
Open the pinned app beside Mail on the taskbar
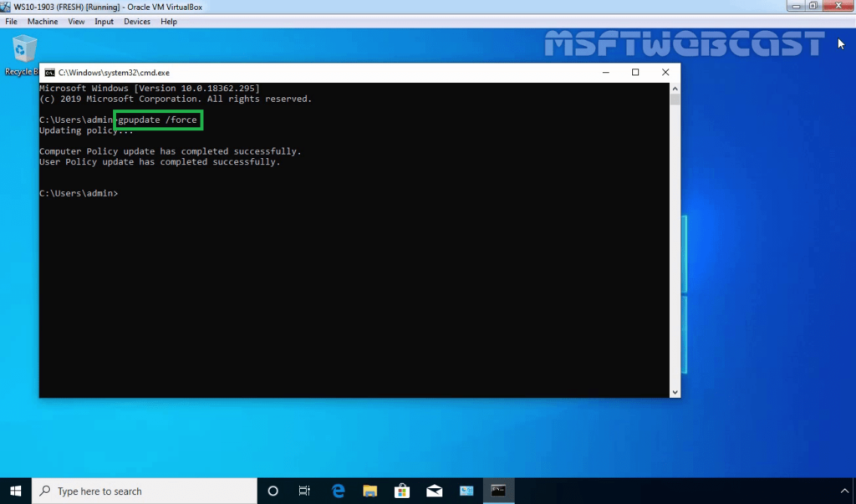466,491
